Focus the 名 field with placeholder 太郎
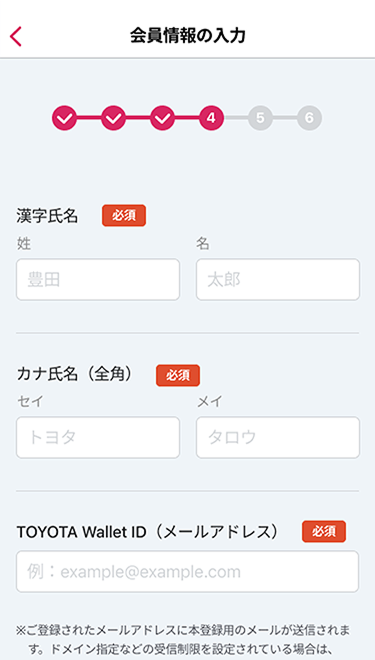The width and height of the screenshot is (375, 660). coord(278,279)
